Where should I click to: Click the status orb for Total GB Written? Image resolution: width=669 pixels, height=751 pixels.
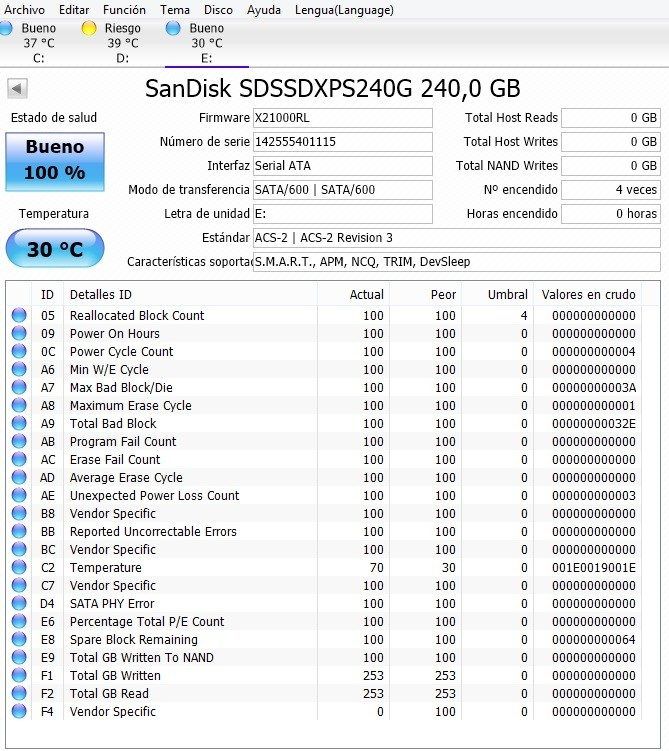pos(19,676)
